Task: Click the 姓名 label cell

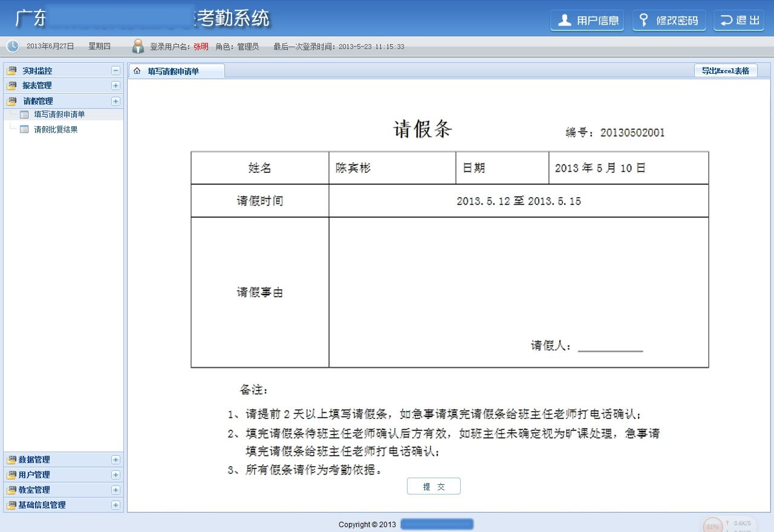Action: [x=260, y=168]
